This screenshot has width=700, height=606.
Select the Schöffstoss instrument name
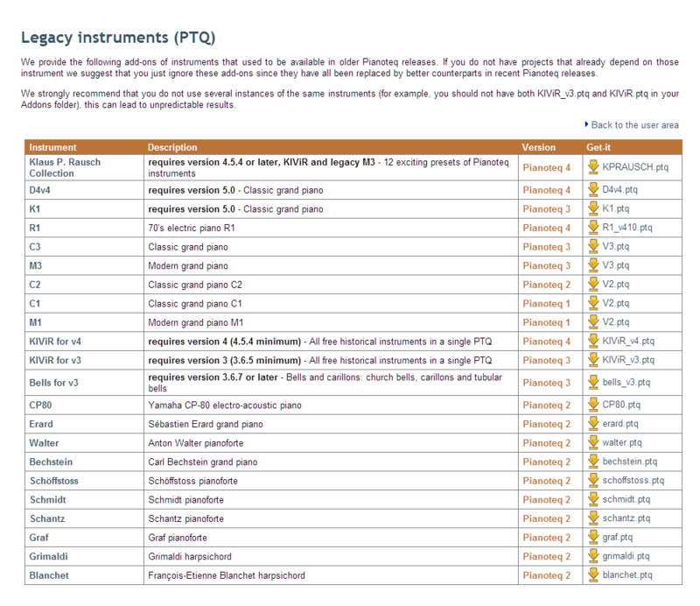[54, 481]
